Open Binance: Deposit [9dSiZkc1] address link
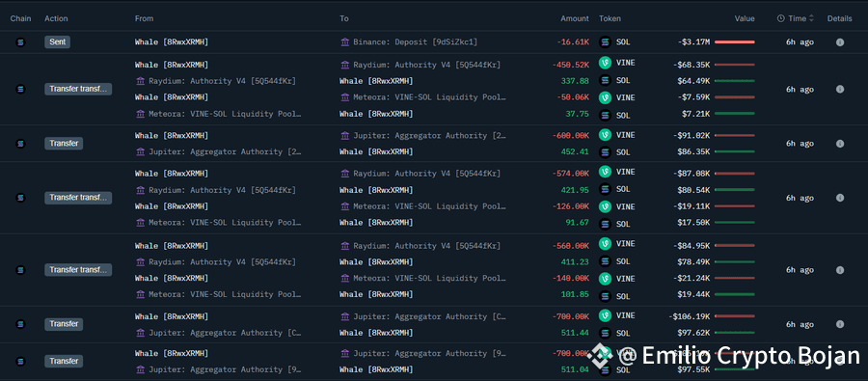This screenshot has width=868, height=381. click(415, 42)
